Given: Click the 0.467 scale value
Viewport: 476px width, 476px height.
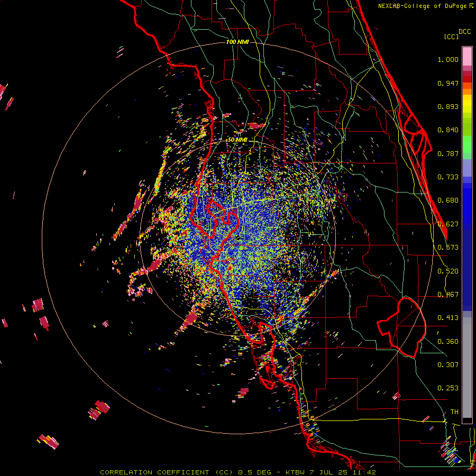Looking at the screenshot, I should [448, 295].
